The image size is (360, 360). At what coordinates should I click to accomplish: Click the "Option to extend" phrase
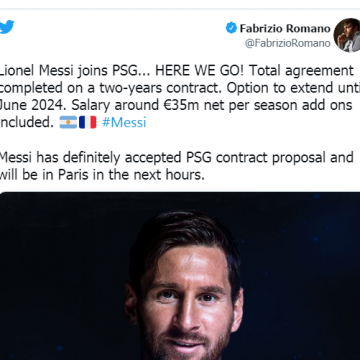(270, 88)
